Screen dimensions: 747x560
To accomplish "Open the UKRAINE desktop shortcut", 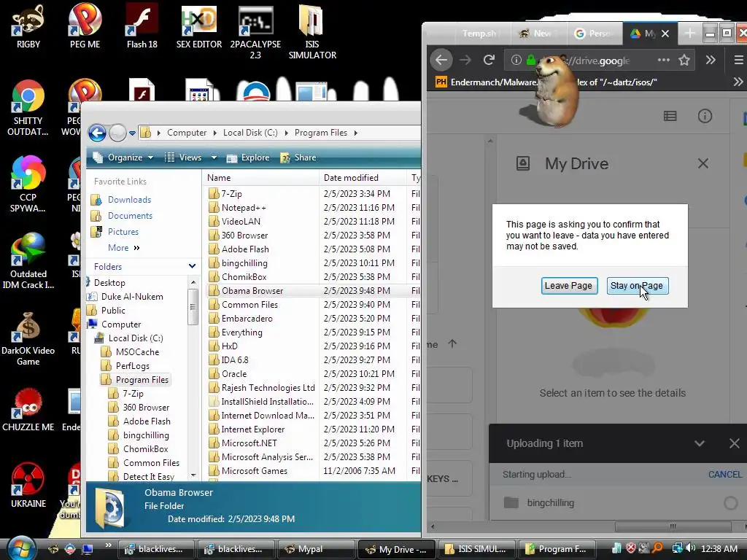I will pos(28,486).
